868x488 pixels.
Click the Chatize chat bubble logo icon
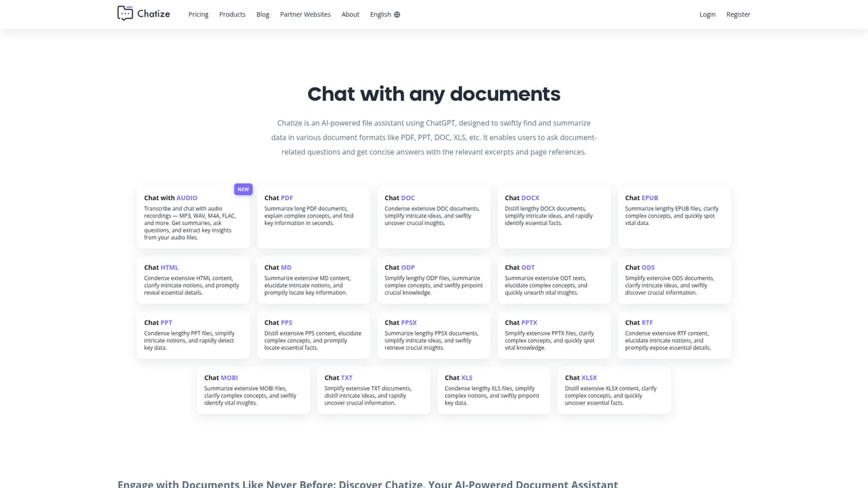pyautogui.click(x=125, y=14)
